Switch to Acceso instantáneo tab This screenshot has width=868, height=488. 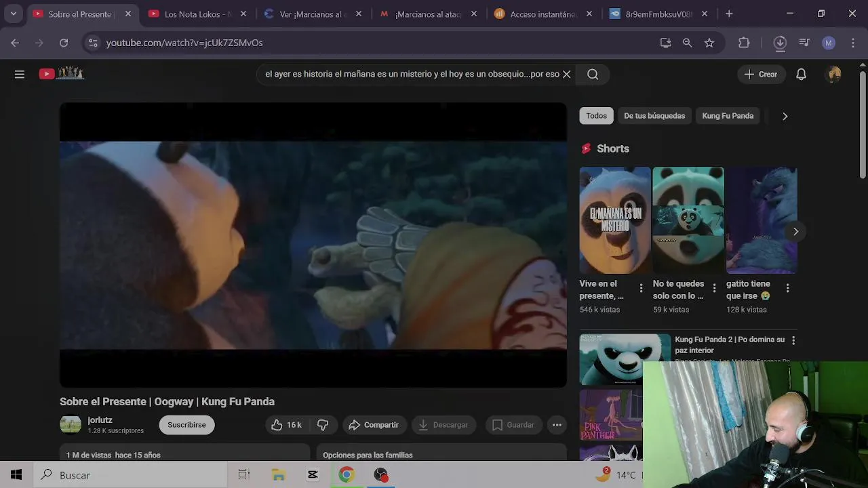click(542, 14)
